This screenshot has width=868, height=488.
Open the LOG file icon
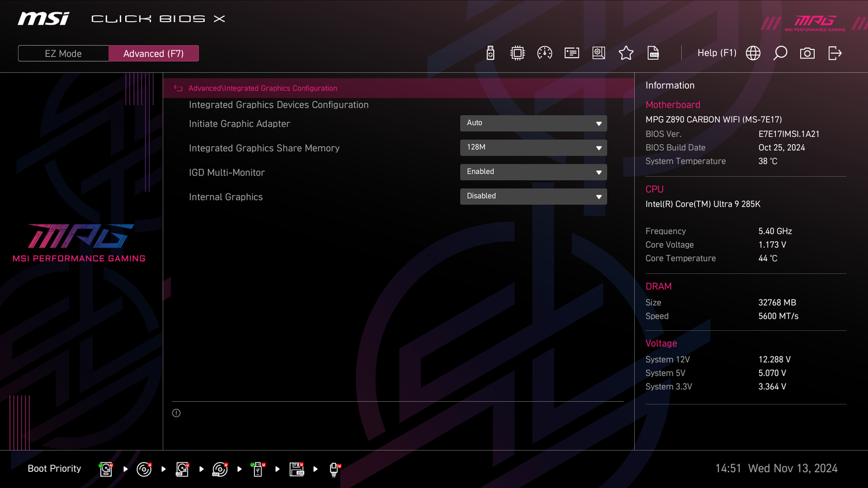(653, 53)
